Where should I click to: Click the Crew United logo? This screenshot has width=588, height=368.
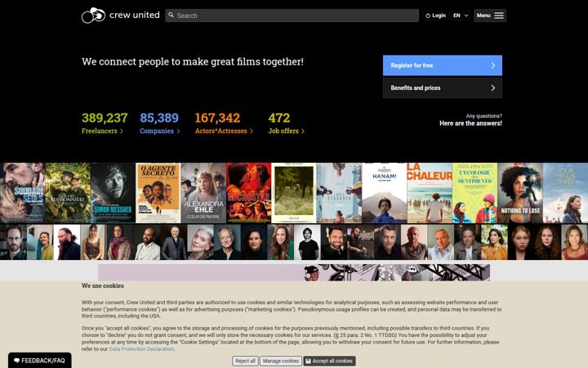(120, 16)
